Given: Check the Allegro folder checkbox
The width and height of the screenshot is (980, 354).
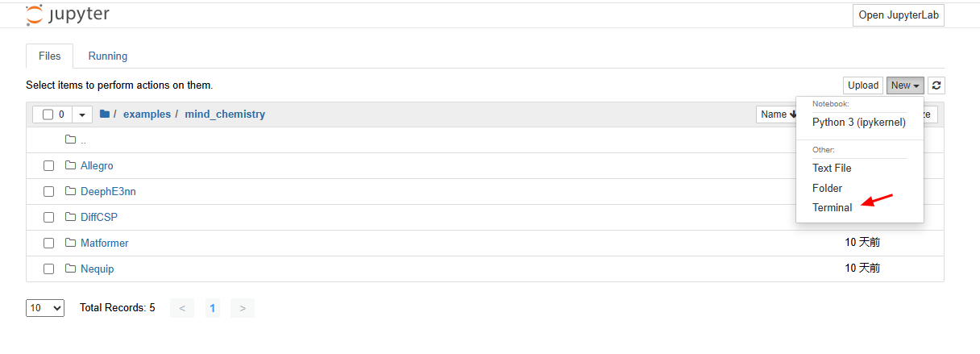Looking at the screenshot, I should pyautogui.click(x=48, y=165).
